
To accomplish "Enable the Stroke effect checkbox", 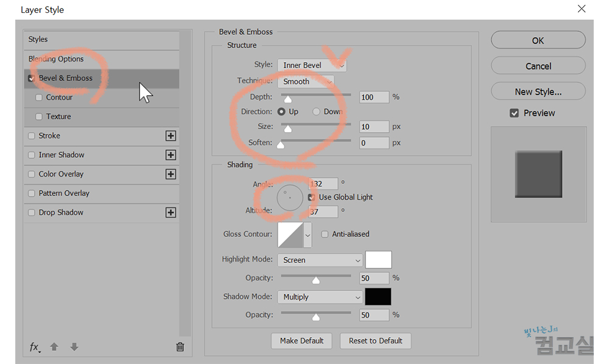I will 32,136.
